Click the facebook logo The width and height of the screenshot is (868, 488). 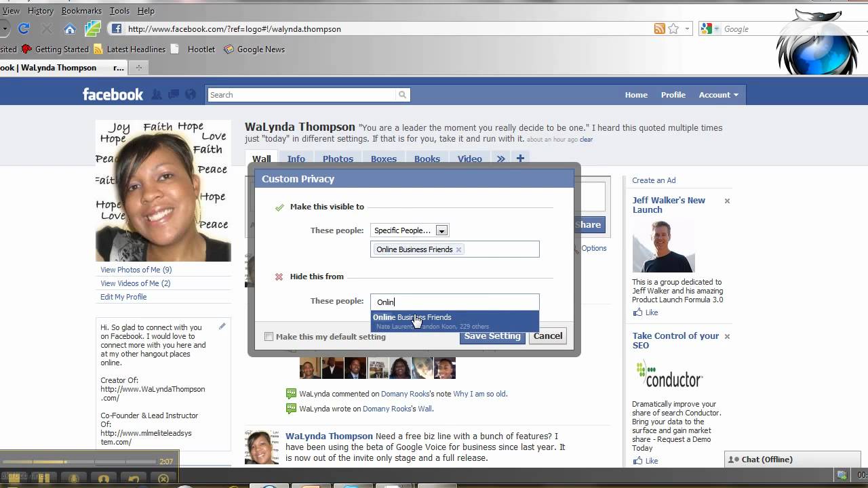113,94
